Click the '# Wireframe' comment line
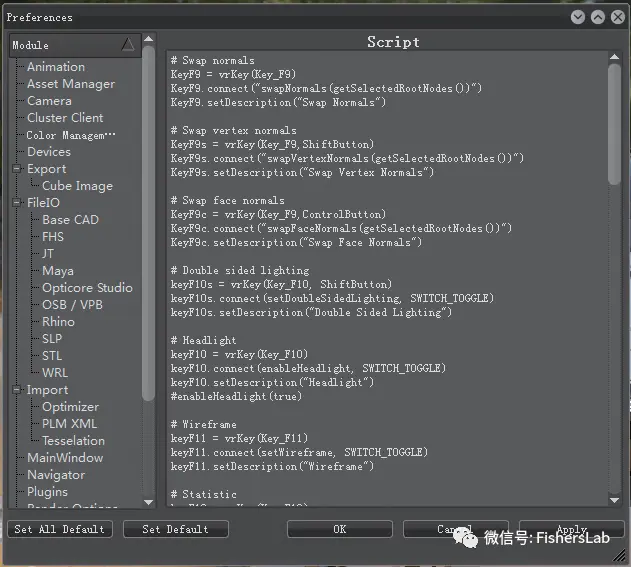Viewport: 631px width, 567px height. [x=203, y=425]
